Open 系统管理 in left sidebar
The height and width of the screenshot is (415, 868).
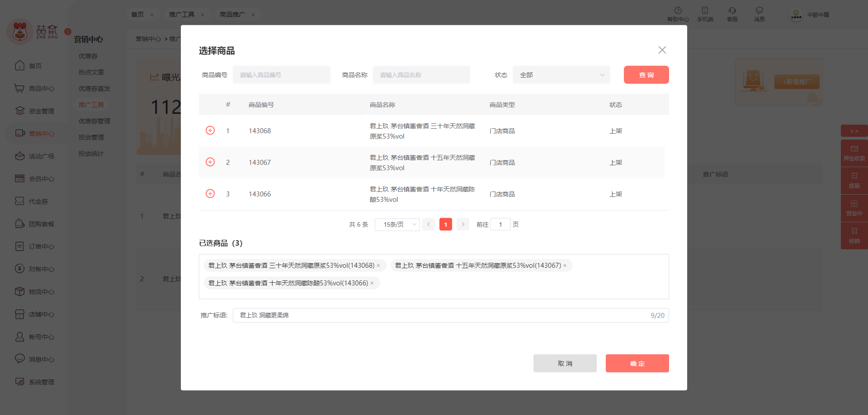pos(34,382)
